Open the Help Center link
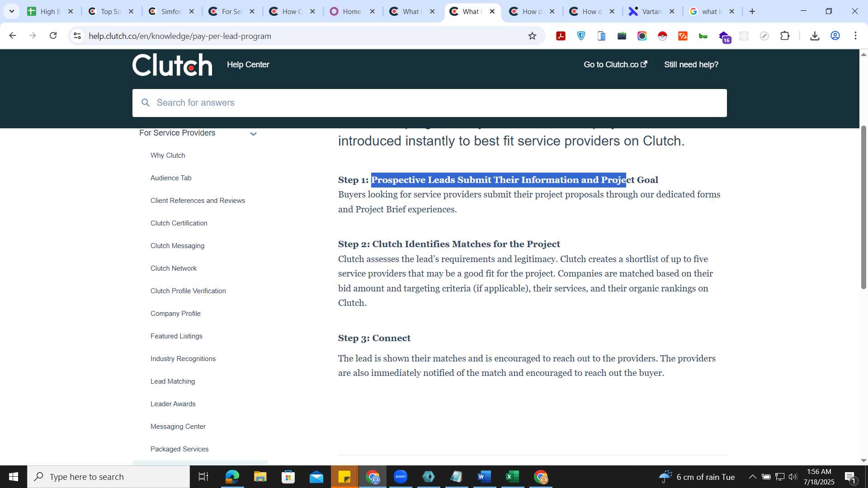 coord(248,65)
